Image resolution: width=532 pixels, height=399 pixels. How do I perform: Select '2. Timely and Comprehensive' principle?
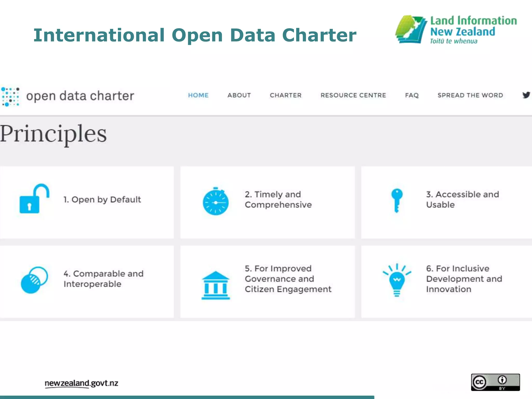tap(278, 199)
